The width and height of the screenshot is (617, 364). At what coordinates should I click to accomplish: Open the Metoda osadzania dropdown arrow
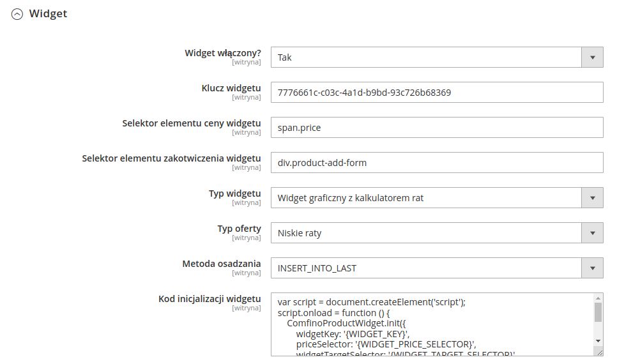point(592,268)
